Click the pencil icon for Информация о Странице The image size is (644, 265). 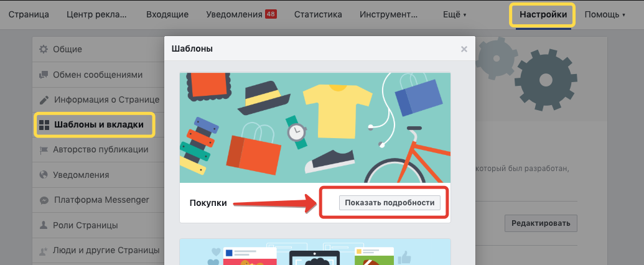click(44, 100)
